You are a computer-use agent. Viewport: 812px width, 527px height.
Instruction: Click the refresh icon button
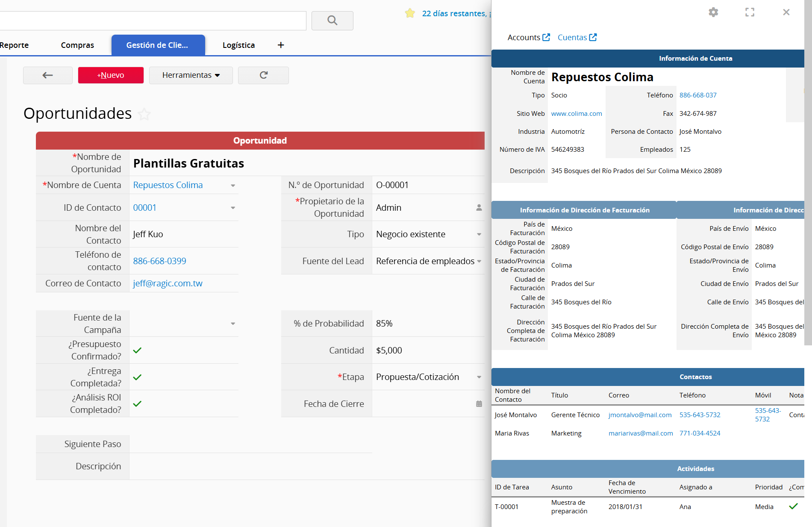(263, 75)
